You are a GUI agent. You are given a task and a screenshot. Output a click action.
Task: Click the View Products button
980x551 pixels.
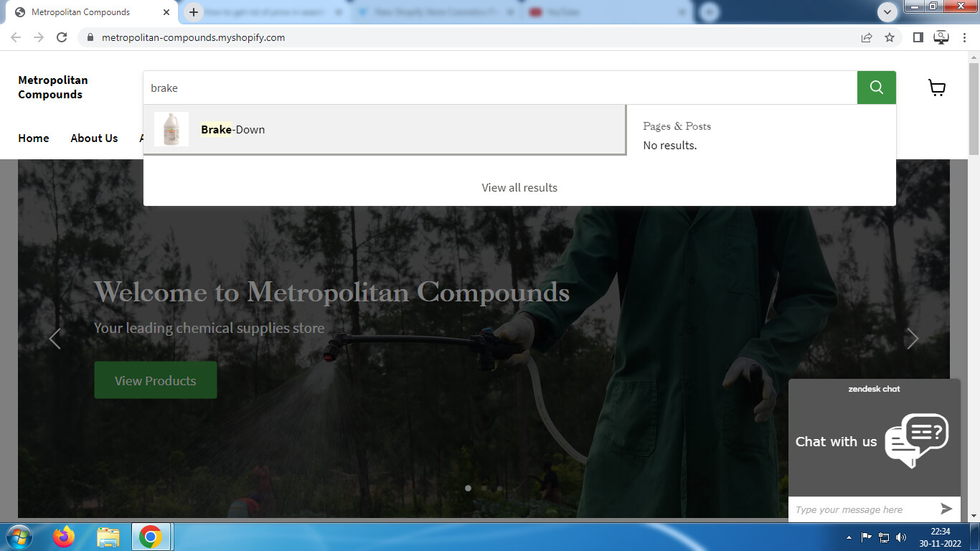click(x=156, y=380)
